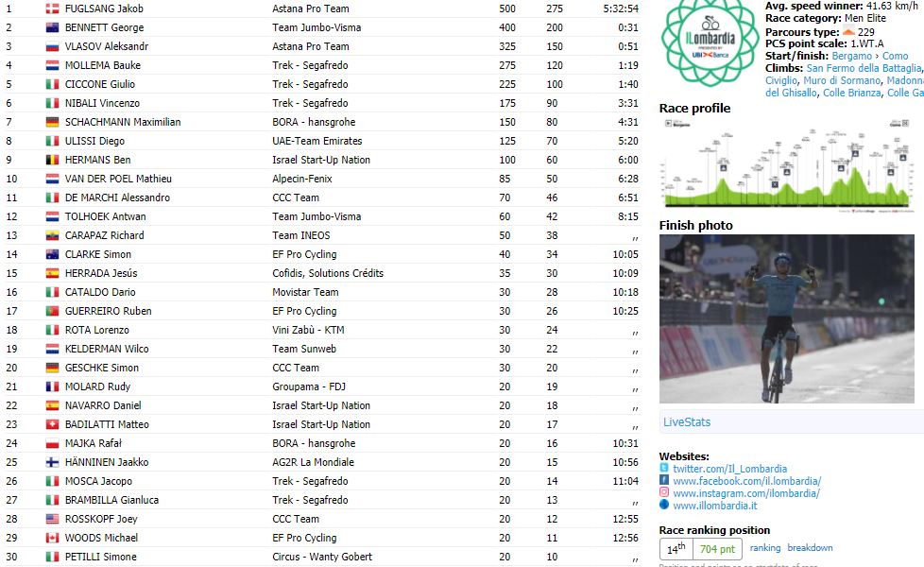Open rider PETILLI Simone's page
The image size is (924, 567).
pyautogui.click(x=101, y=557)
